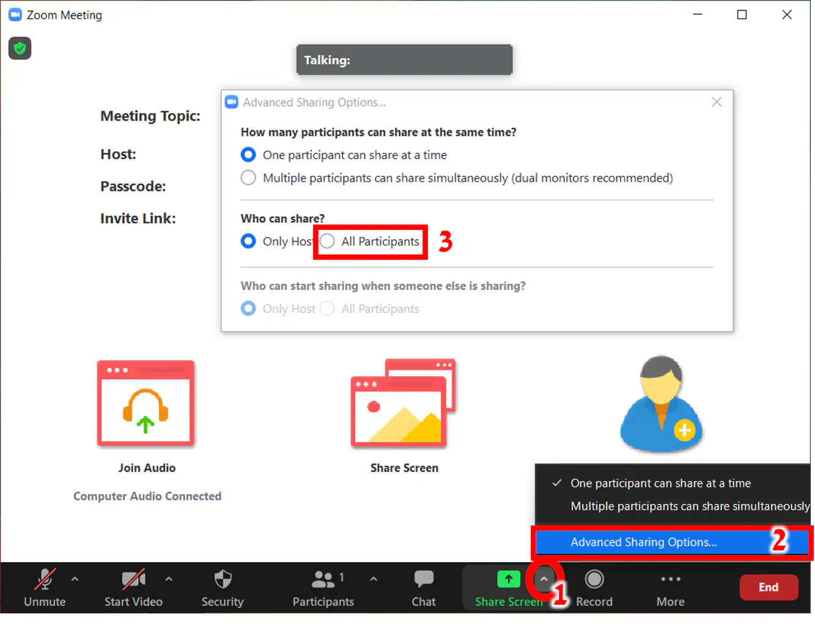The height and width of the screenshot is (644, 815).
Task: Open the Participants panel icon
Action: 323,579
